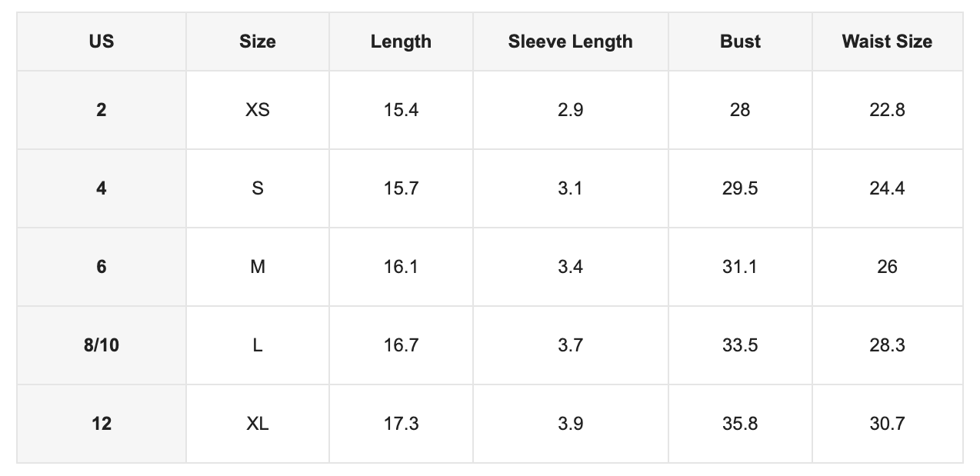The width and height of the screenshot is (980, 476).
Task: Select the Size column header
Action: (x=258, y=42)
